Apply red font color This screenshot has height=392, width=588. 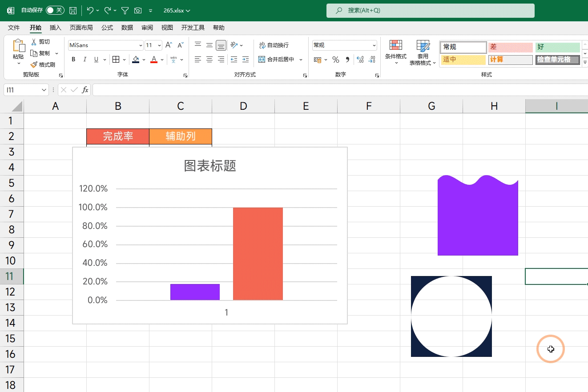[154, 60]
